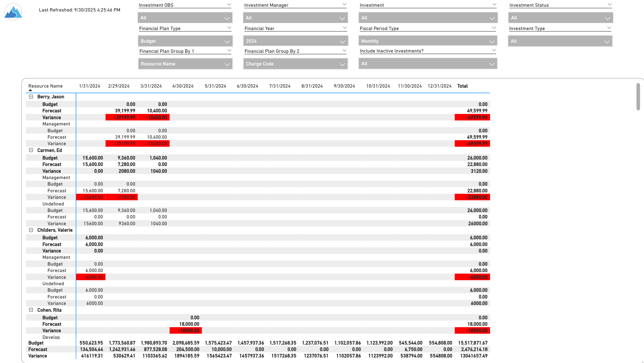Collapse the Cohen, Rita row group
644x363 pixels.
point(31,310)
